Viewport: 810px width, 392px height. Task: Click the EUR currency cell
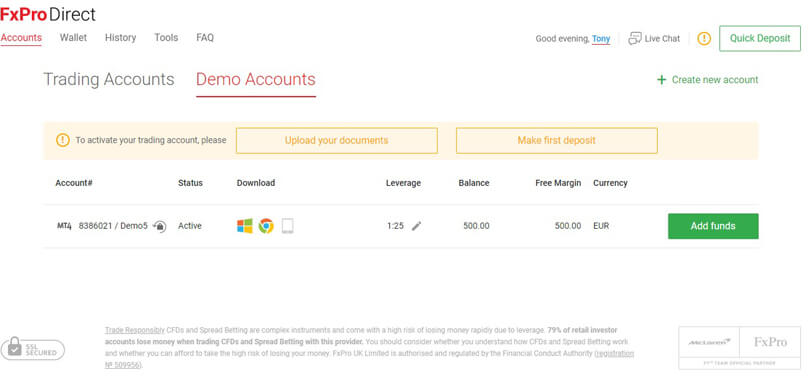(x=601, y=226)
